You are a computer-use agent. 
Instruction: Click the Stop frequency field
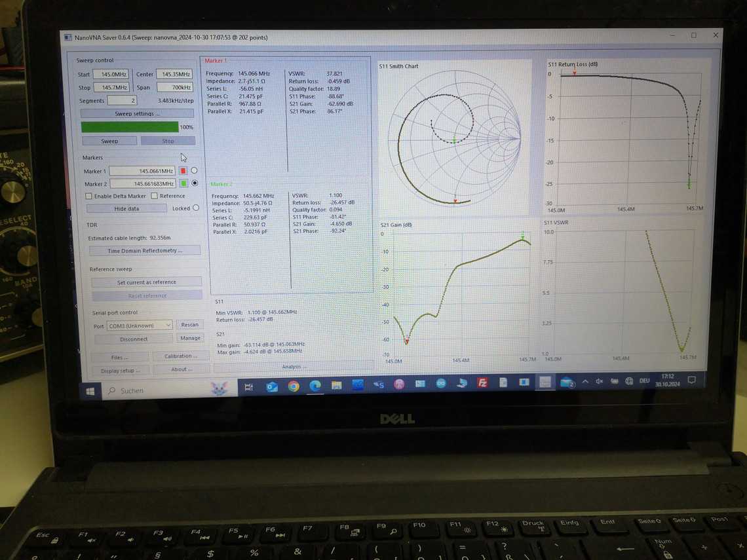pyautogui.click(x=111, y=88)
